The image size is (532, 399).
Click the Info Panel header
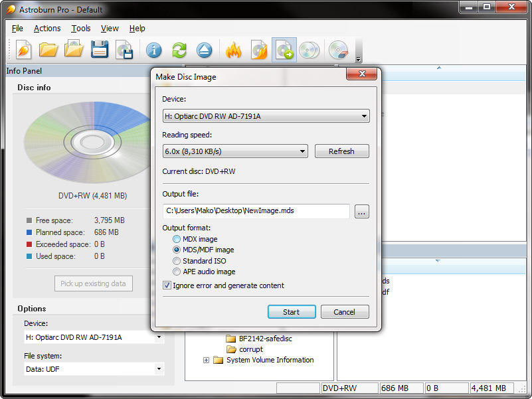[x=78, y=71]
